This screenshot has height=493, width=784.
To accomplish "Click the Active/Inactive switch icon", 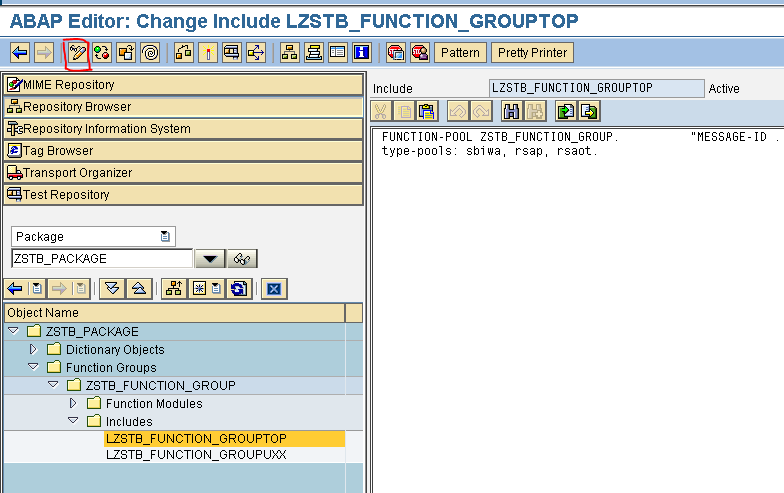I will click(102, 52).
